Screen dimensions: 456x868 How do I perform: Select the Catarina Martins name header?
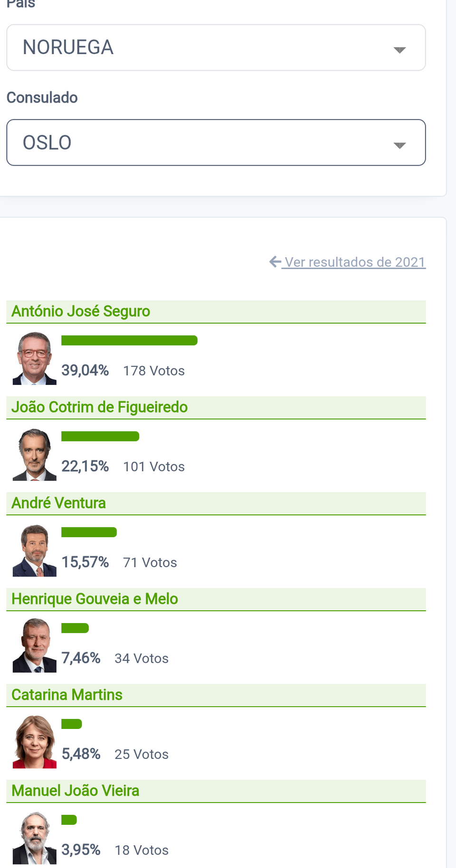click(67, 695)
